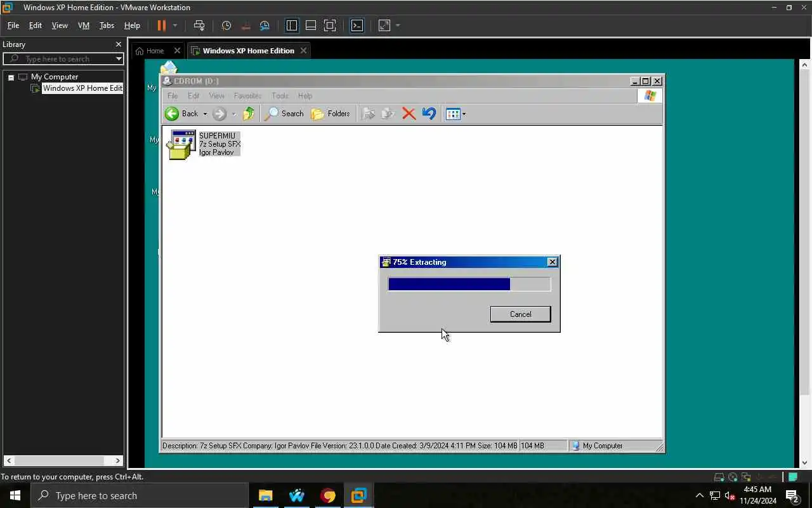Toggle the library sidebar view icon
The width and height of the screenshot is (812, 508).
click(x=292, y=25)
